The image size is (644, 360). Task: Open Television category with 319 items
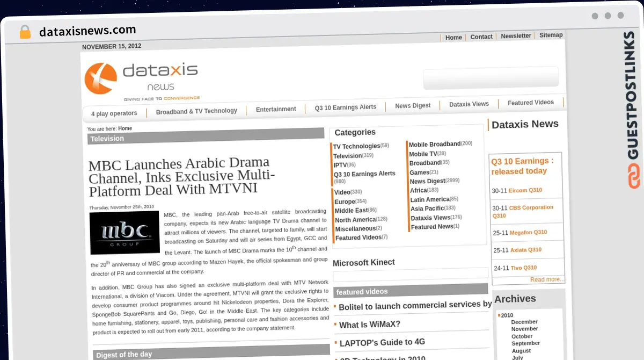348,156
